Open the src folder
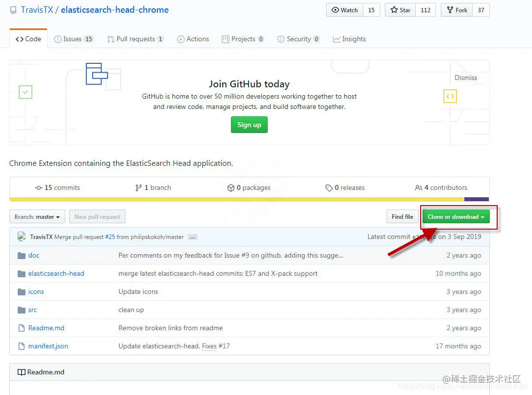This screenshot has width=532, height=395. tap(32, 310)
